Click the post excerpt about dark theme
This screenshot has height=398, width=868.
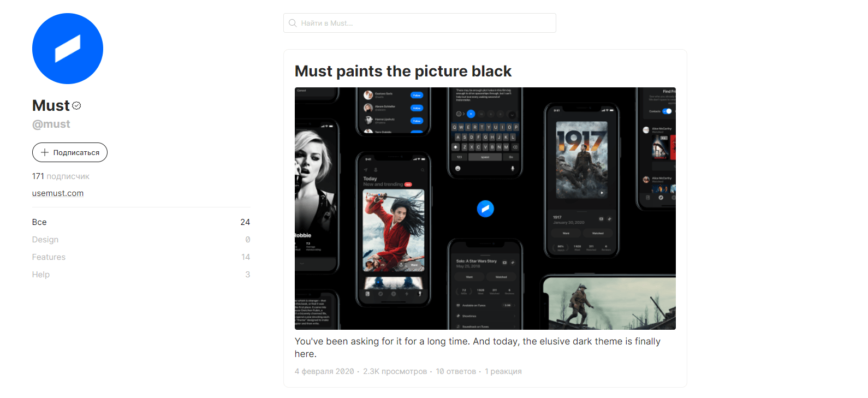coord(477,347)
